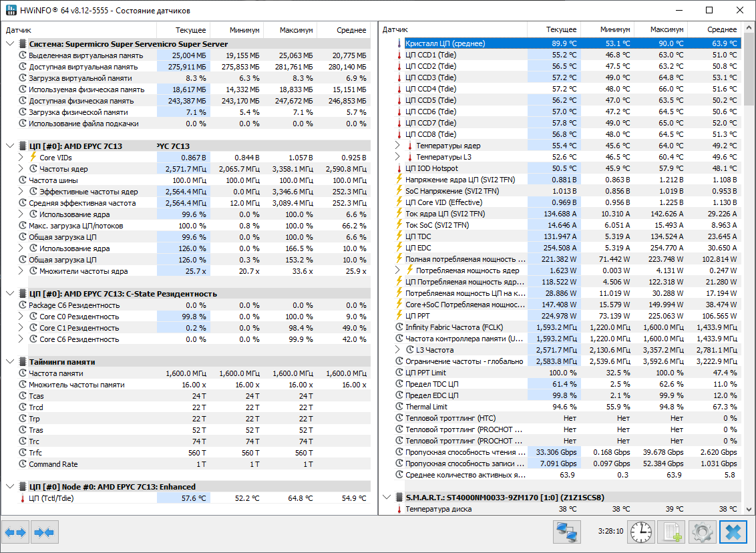This screenshot has height=553, width=756.
Task: Click the shrink layout arrows button
Action: (x=45, y=532)
